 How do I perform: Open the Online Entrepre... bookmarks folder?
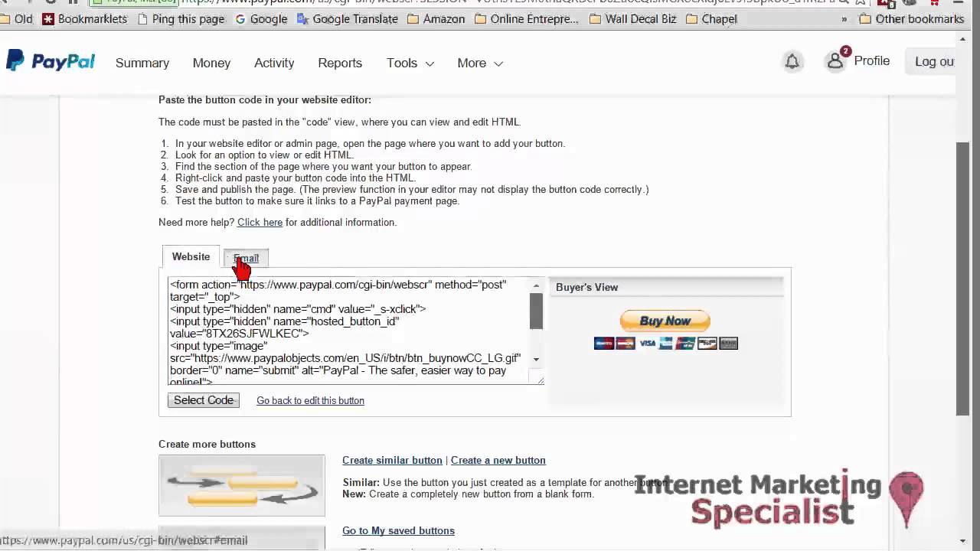(x=527, y=18)
